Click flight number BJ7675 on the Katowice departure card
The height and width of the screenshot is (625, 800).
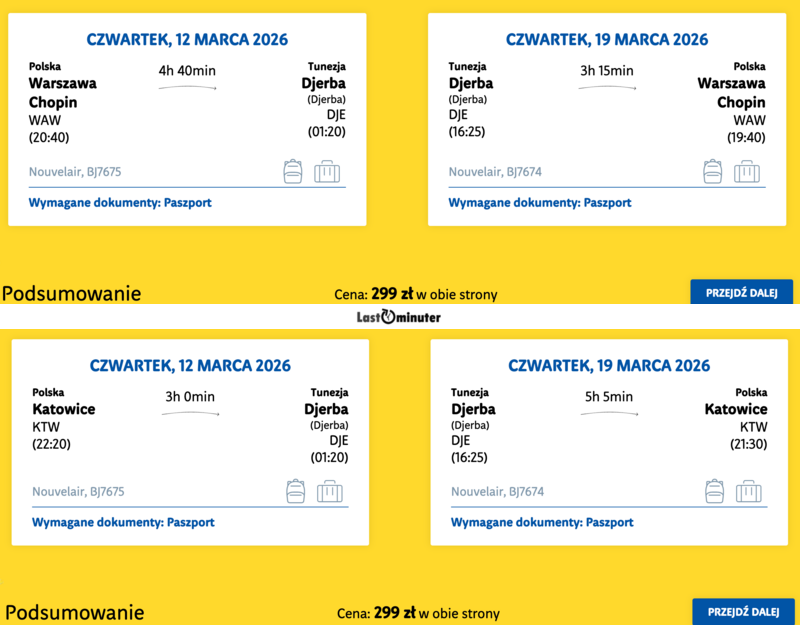78,492
